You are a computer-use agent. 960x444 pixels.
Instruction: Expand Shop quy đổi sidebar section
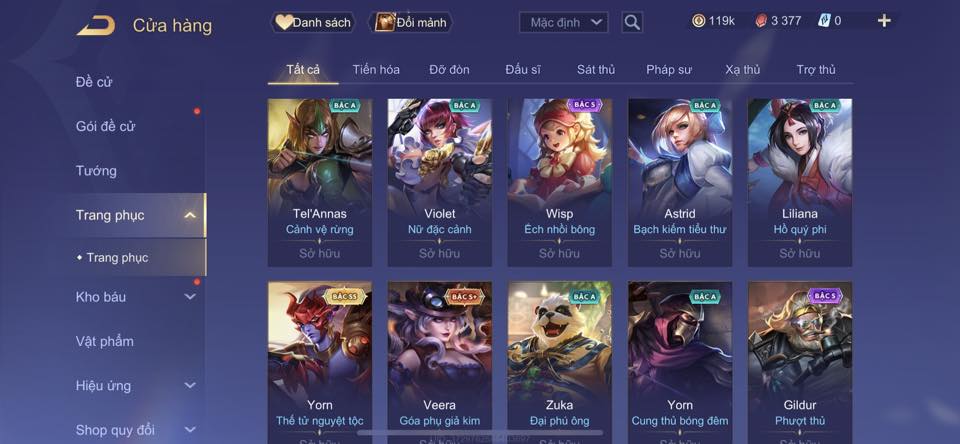tap(190, 429)
